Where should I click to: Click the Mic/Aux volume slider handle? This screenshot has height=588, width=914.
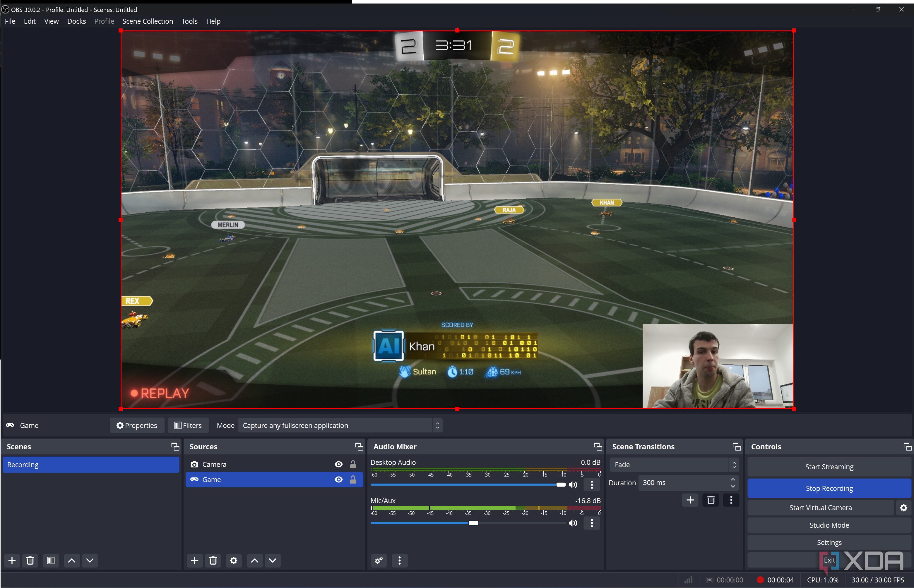(x=473, y=523)
